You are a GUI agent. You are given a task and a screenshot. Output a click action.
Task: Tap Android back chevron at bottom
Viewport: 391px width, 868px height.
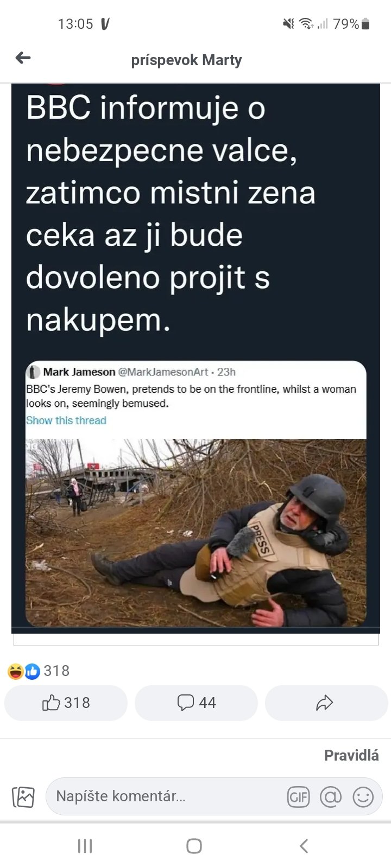click(x=304, y=846)
